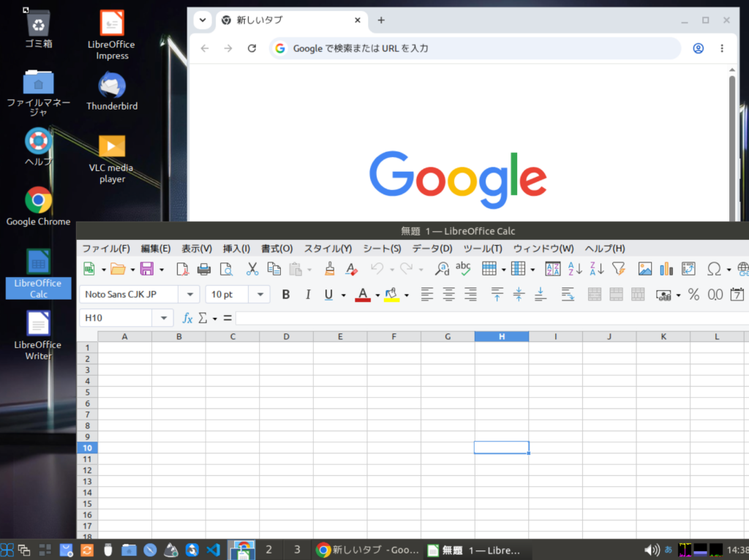Click the Formula equals sign icon

227,318
